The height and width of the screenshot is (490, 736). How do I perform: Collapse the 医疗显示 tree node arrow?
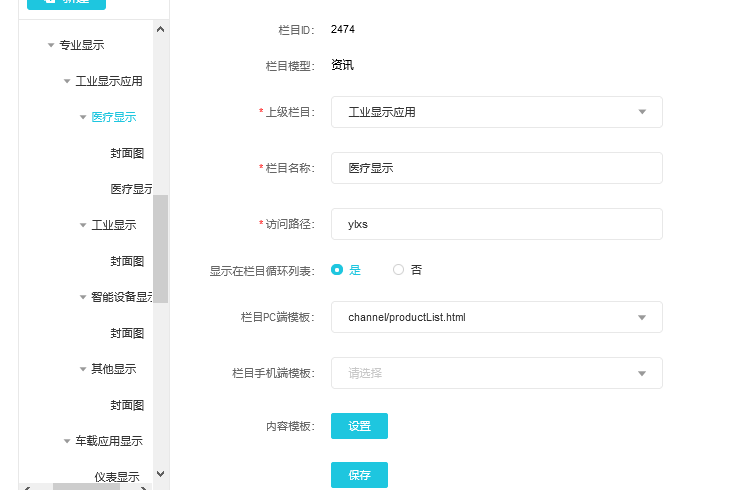[x=83, y=117]
